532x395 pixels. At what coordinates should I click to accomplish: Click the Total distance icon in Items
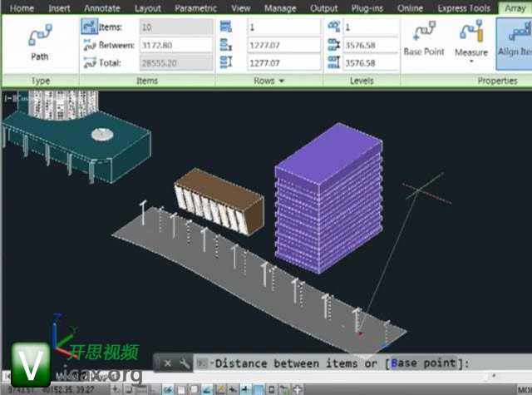pos(89,62)
